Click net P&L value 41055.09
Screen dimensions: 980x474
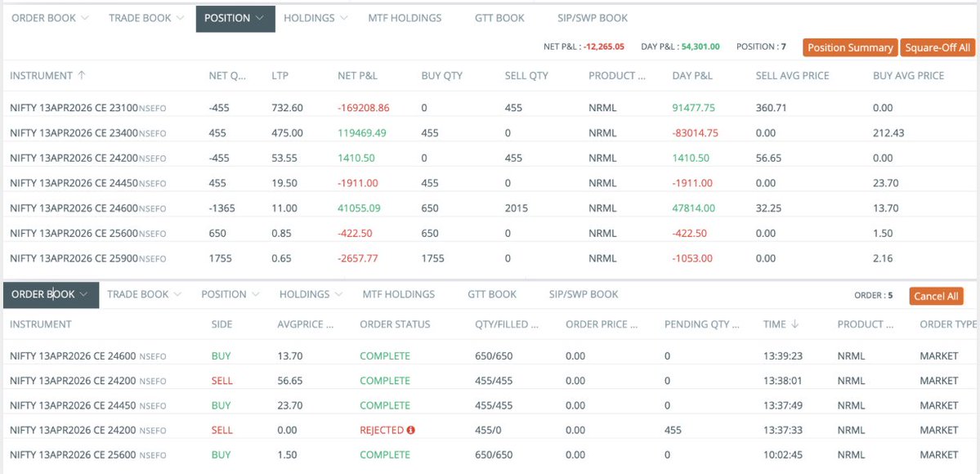coord(360,208)
